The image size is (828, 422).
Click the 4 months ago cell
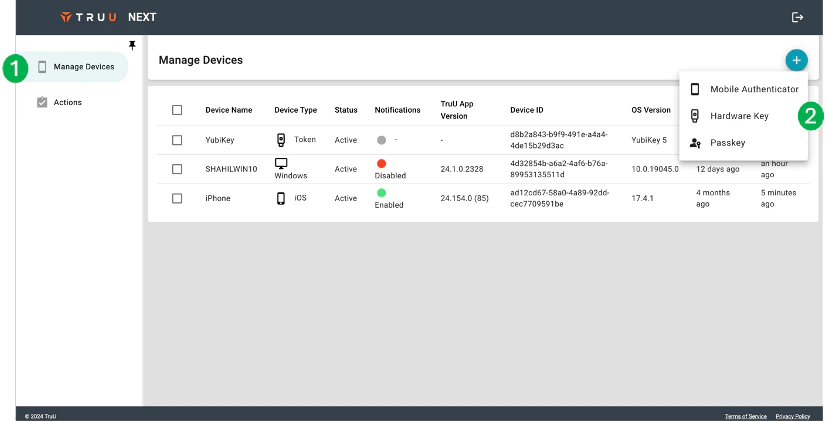click(713, 198)
